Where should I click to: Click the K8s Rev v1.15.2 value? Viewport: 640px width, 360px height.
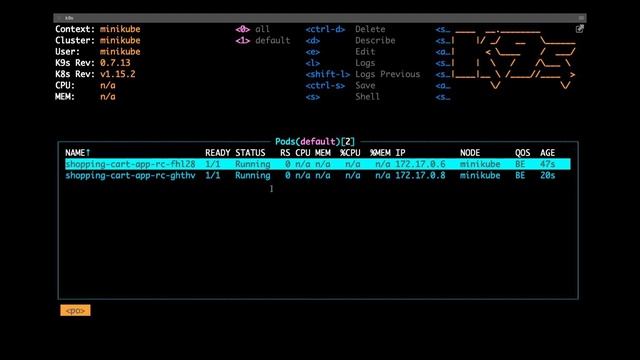pos(118,74)
